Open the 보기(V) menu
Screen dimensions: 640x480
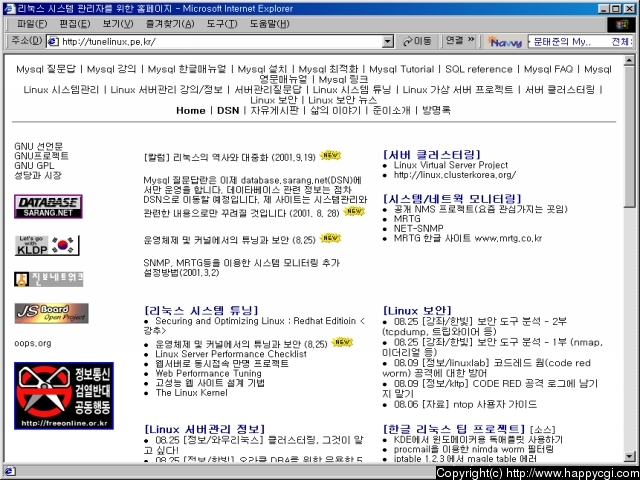coord(118,24)
